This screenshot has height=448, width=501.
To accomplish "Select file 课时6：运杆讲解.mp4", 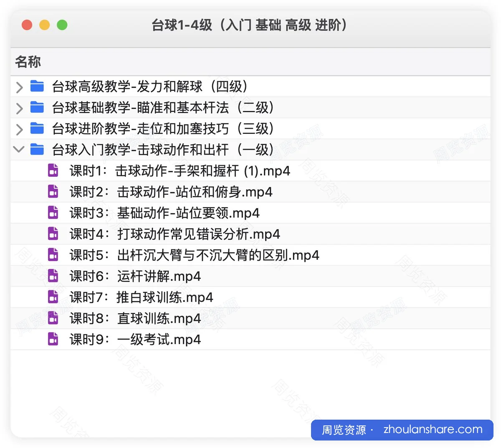I will pyautogui.click(x=135, y=276).
